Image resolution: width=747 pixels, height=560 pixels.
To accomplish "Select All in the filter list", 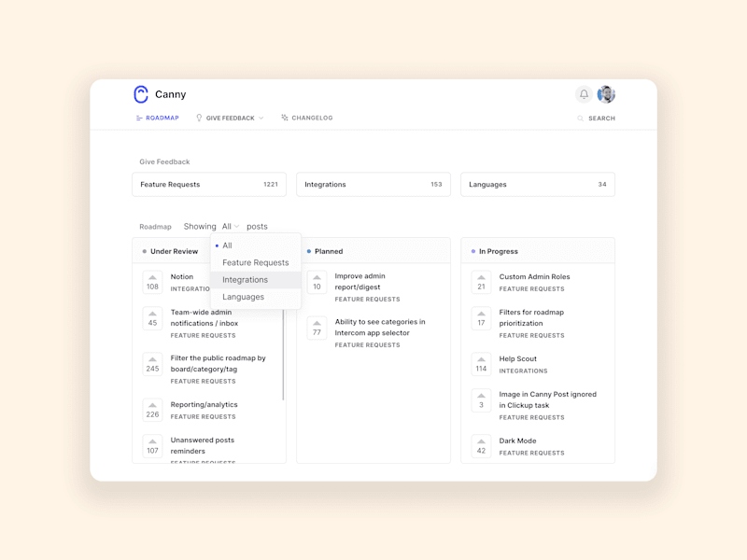I will [x=256, y=245].
